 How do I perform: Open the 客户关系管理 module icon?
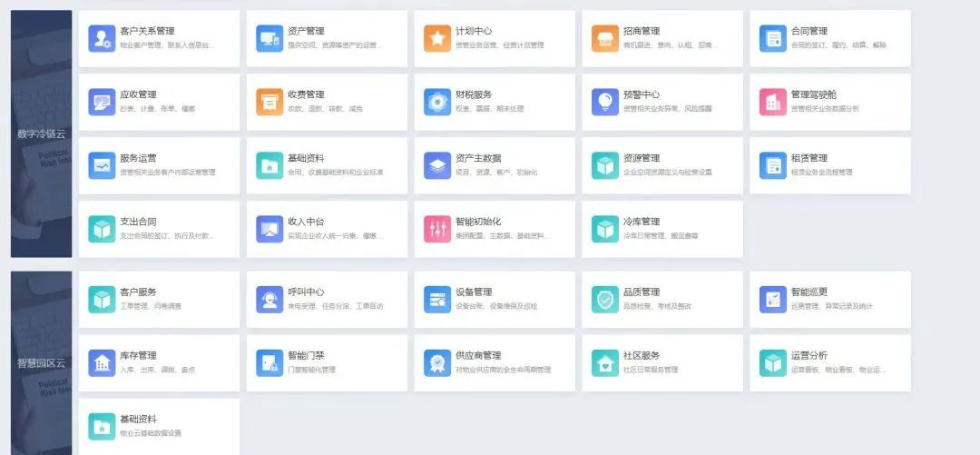(102, 38)
